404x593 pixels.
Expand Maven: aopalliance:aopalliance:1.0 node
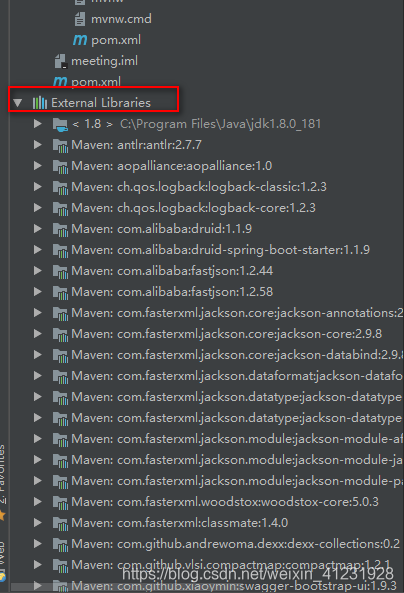tap(37, 166)
